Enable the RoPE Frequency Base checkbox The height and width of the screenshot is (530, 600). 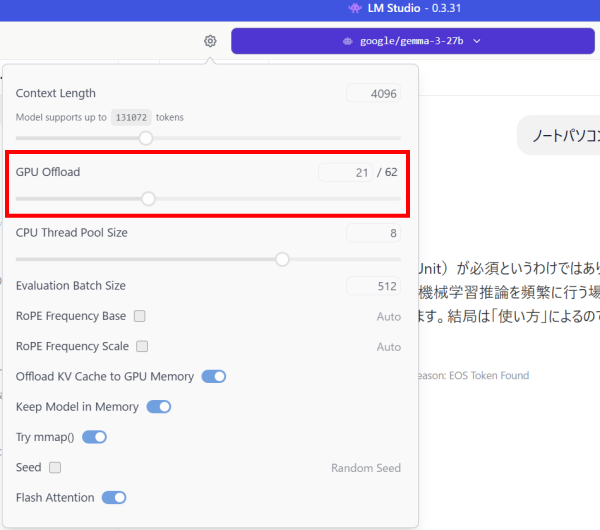[x=140, y=316]
